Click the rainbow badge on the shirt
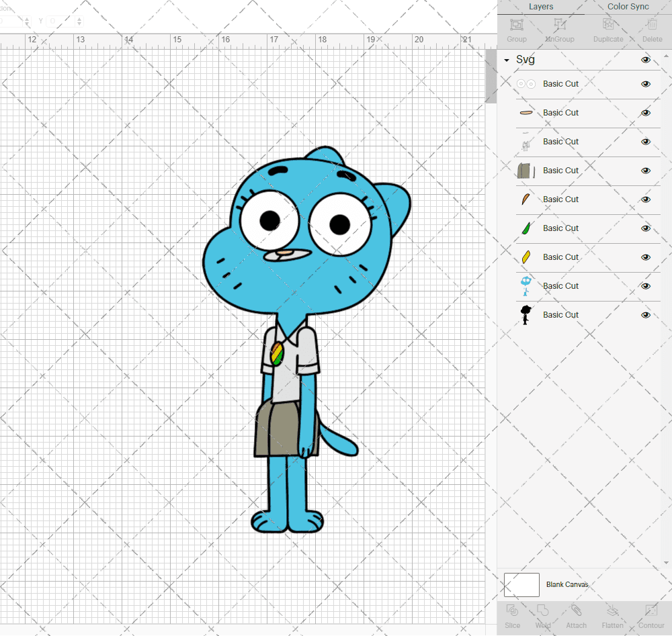This screenshot has width=672, height=636. (278, 353)
